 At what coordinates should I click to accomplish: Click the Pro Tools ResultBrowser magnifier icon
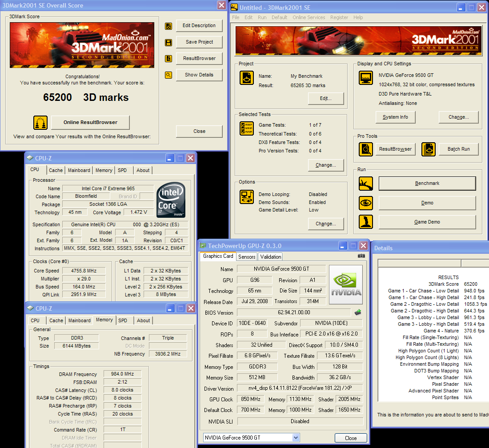point(366,149)
